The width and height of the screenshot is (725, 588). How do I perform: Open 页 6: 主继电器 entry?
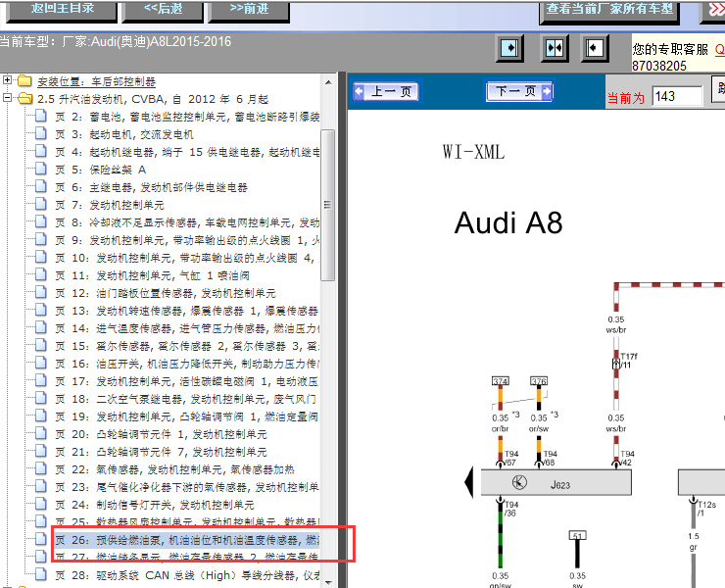click(151, 187)
